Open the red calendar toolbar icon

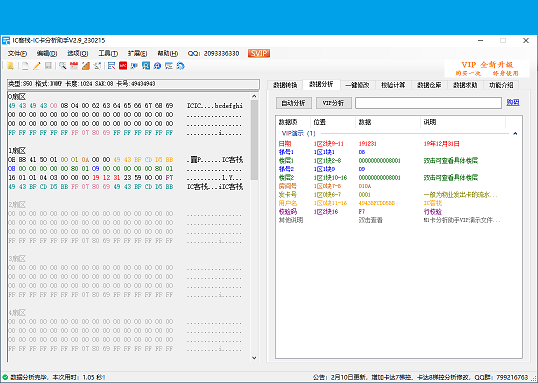point(74,66)
